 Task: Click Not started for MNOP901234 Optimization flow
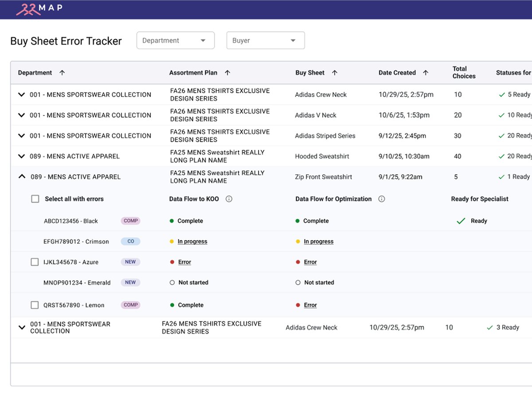319,282
